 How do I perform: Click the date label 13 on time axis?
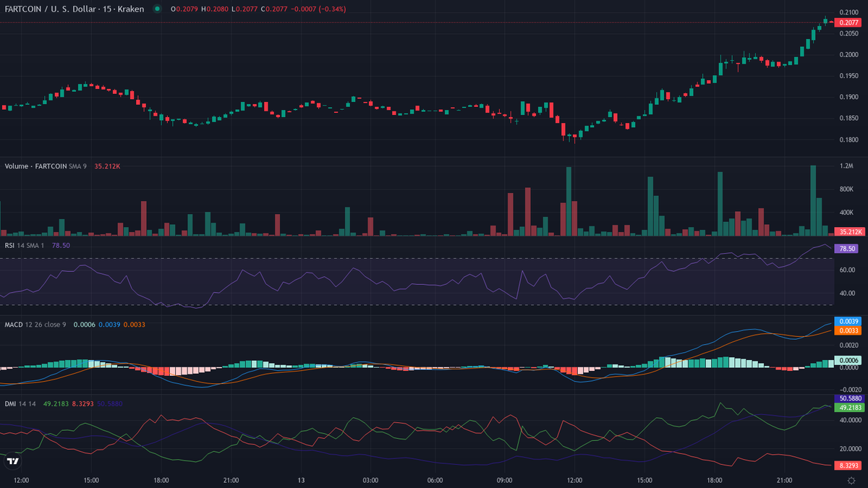(302, 480)
